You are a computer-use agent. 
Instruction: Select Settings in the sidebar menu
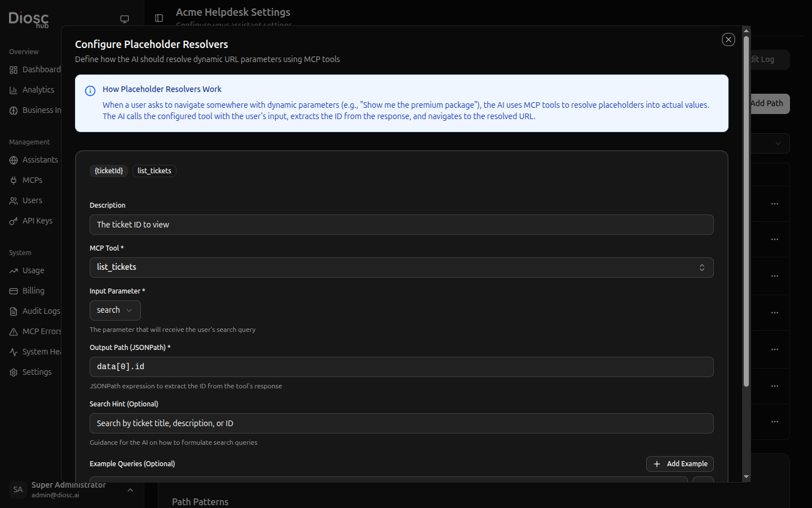[13, 372]
